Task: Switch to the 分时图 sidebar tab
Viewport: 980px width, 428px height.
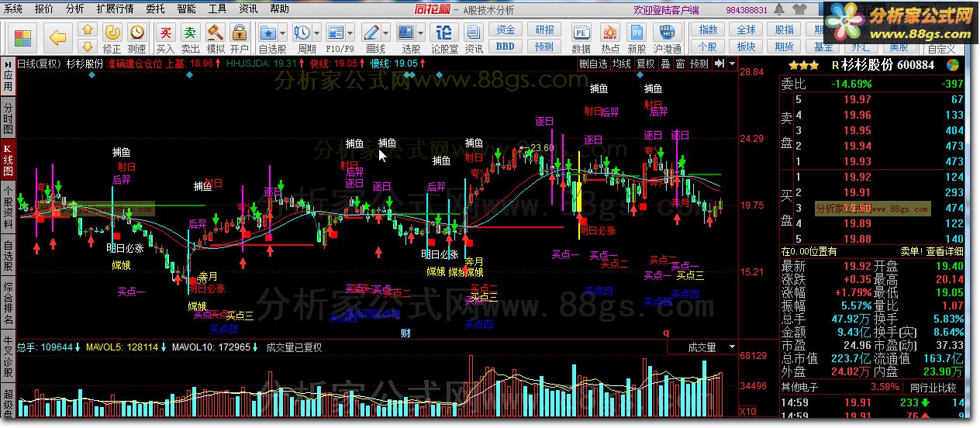Action: (x=8, y=118)
